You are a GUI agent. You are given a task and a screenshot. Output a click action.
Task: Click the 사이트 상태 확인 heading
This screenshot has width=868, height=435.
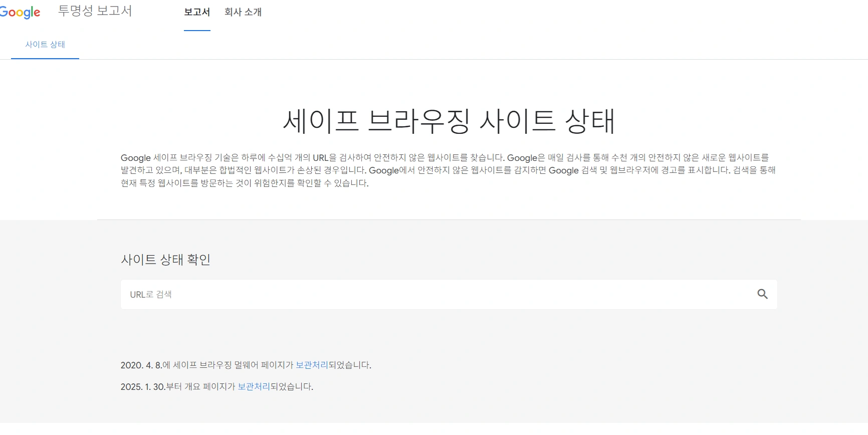[165, 260]
